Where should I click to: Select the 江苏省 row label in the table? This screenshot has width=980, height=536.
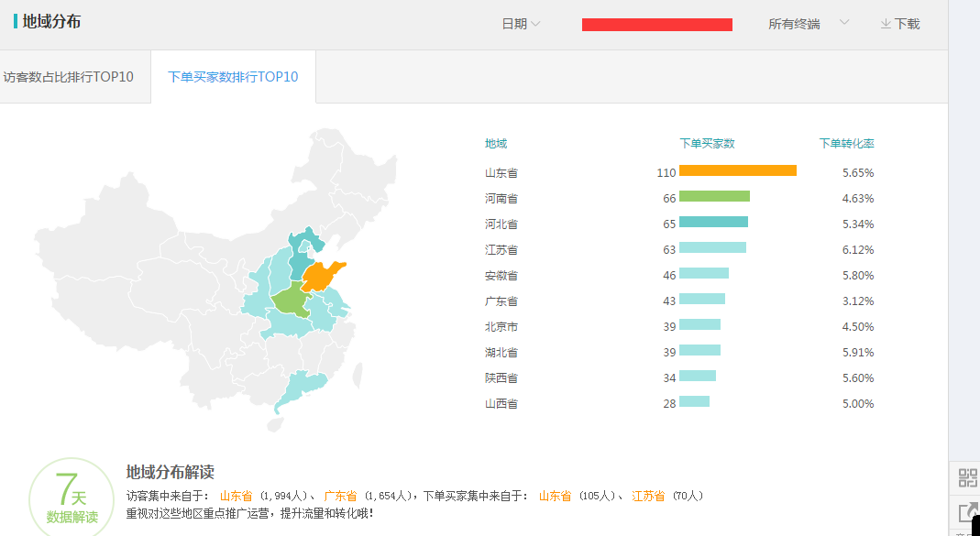pos(501,250)
